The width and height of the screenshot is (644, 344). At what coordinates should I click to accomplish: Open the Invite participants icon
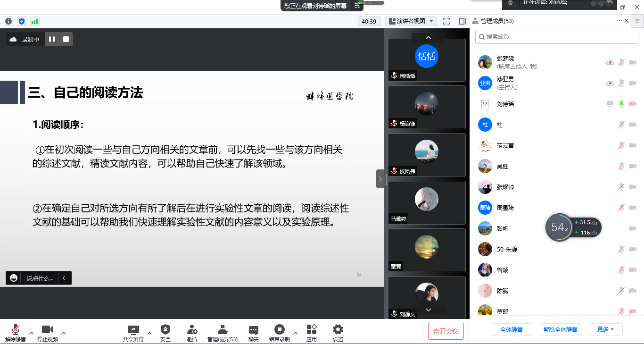pos(192,330)
